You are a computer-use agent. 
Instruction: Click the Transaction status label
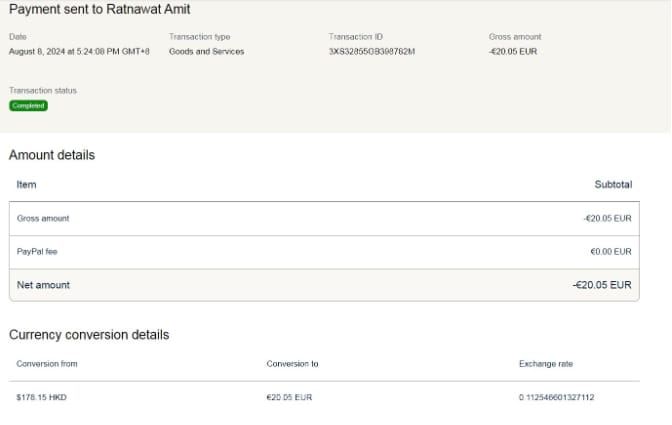click(x=42, y=90)
